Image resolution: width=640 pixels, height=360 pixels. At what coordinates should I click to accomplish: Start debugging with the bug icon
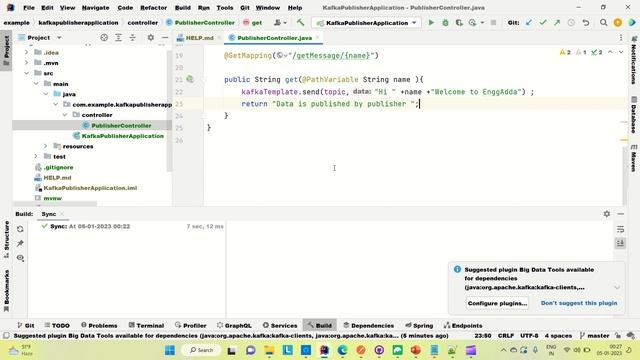(445, 23)
